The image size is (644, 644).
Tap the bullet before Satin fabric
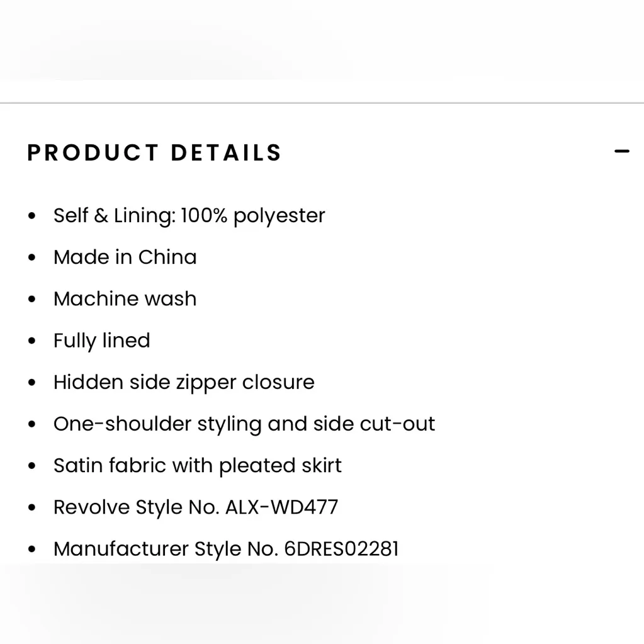click(32, 466)
